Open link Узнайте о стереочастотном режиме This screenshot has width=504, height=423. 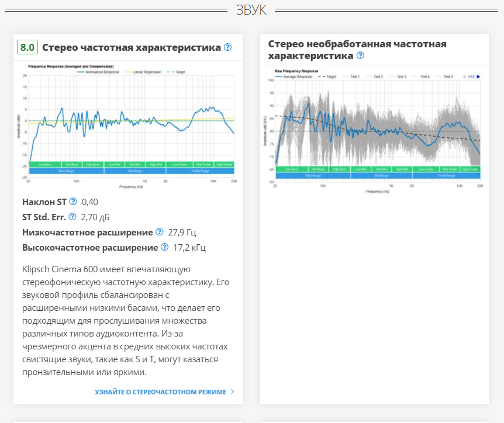click(160, 392)
